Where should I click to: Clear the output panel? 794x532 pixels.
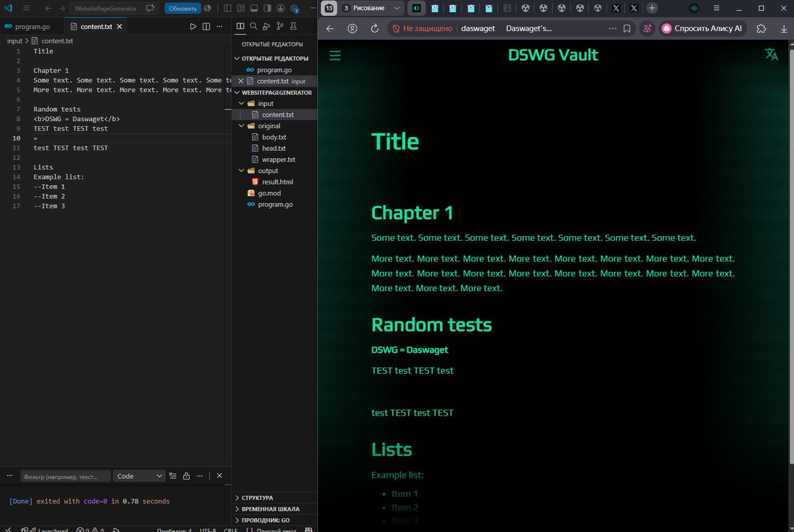(x=173, y=476)
